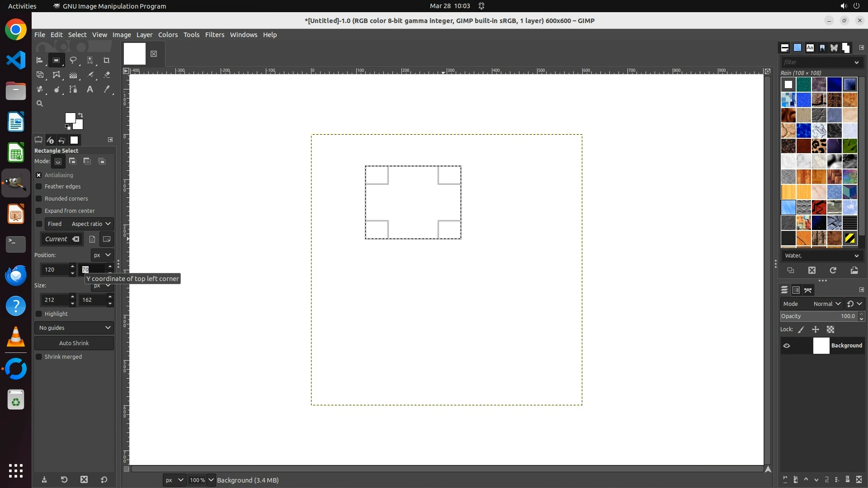Enable the Feather edges checkbox
868x488 pixels.
[39, 187]
